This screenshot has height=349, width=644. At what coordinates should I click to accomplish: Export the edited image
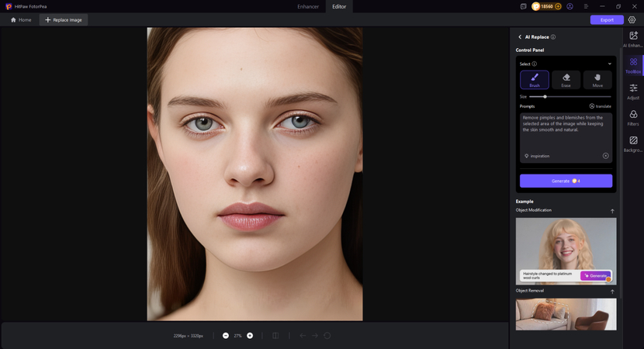pos(606,19)
